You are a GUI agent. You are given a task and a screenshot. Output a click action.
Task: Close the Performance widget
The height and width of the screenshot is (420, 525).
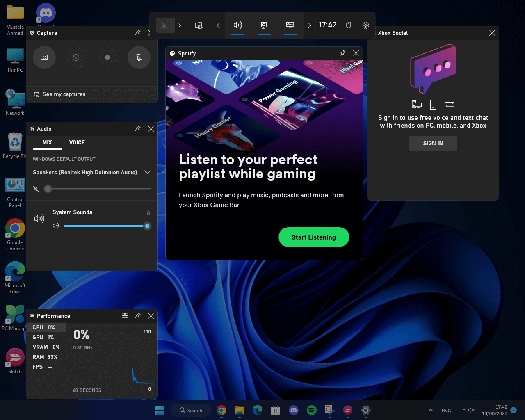(x=151, y=316)
